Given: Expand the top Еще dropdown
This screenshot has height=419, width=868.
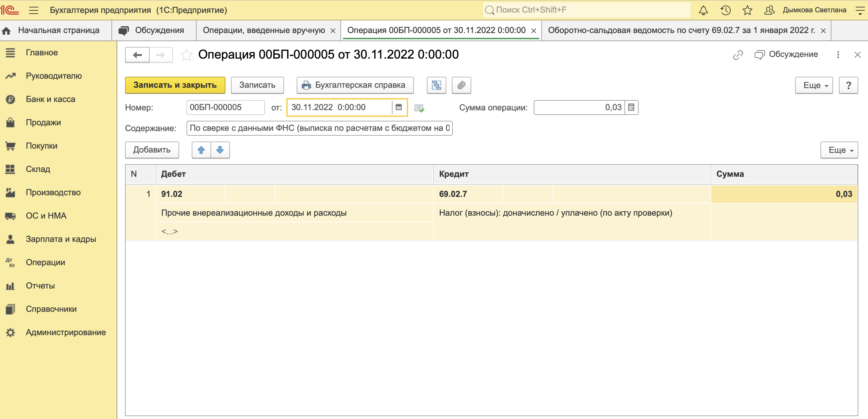Looking at the screenshot, I should [814, 85].
